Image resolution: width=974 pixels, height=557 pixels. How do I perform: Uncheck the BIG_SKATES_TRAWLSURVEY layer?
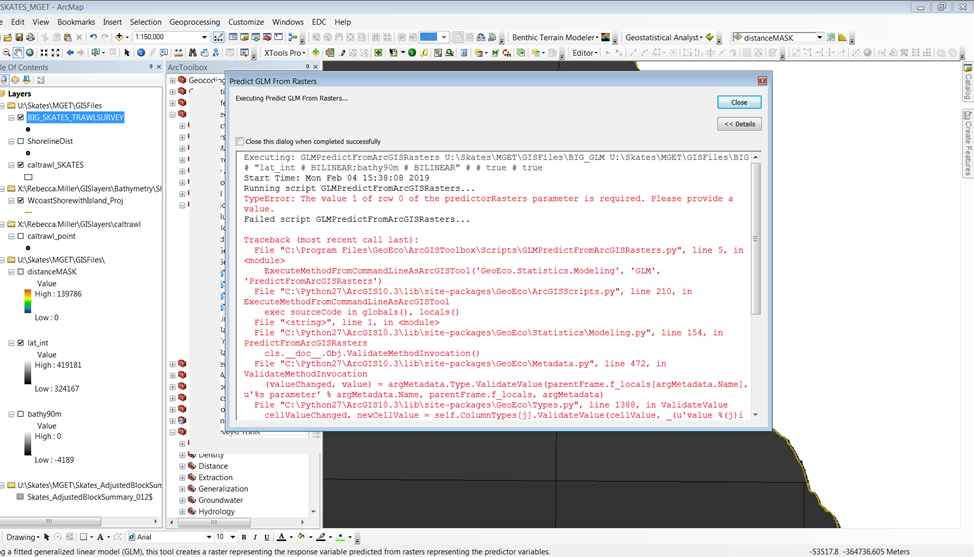coord(20,117)
